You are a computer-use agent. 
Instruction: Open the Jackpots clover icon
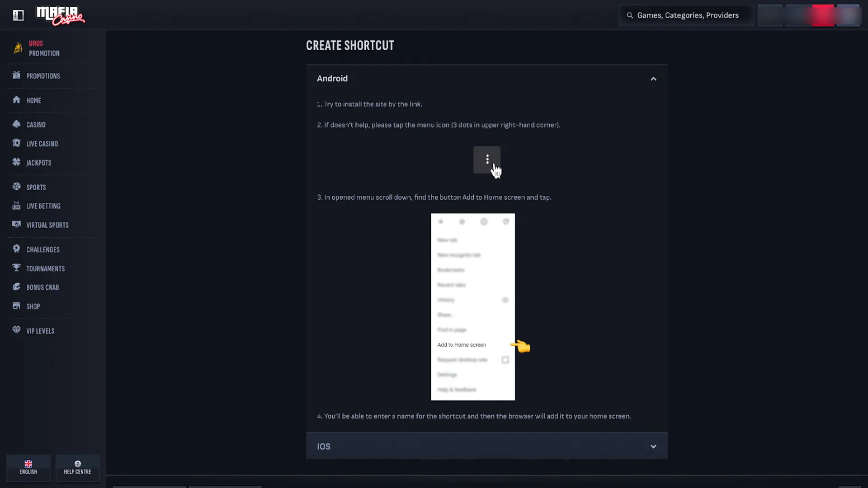(17, 162)
